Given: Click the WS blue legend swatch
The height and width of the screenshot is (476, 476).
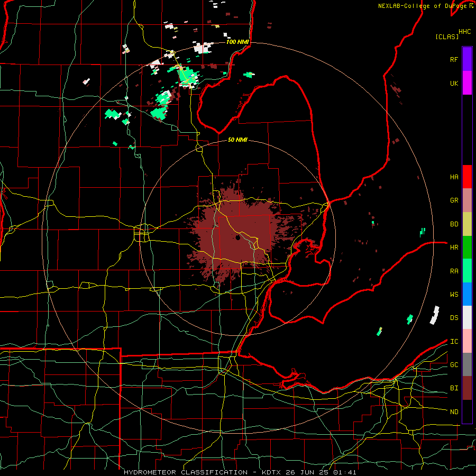Looking at the screenshot, I should point(467,294).
